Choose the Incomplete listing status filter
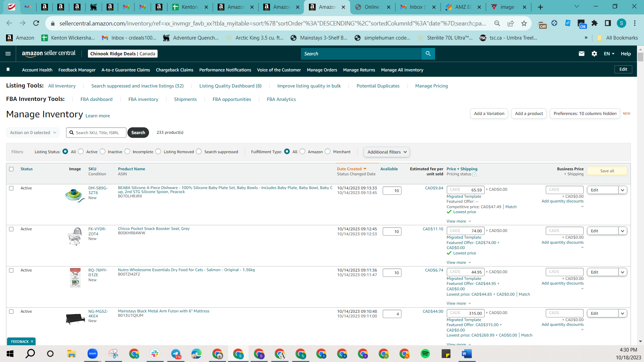The image size is (644, 362). tap(127, 152)
